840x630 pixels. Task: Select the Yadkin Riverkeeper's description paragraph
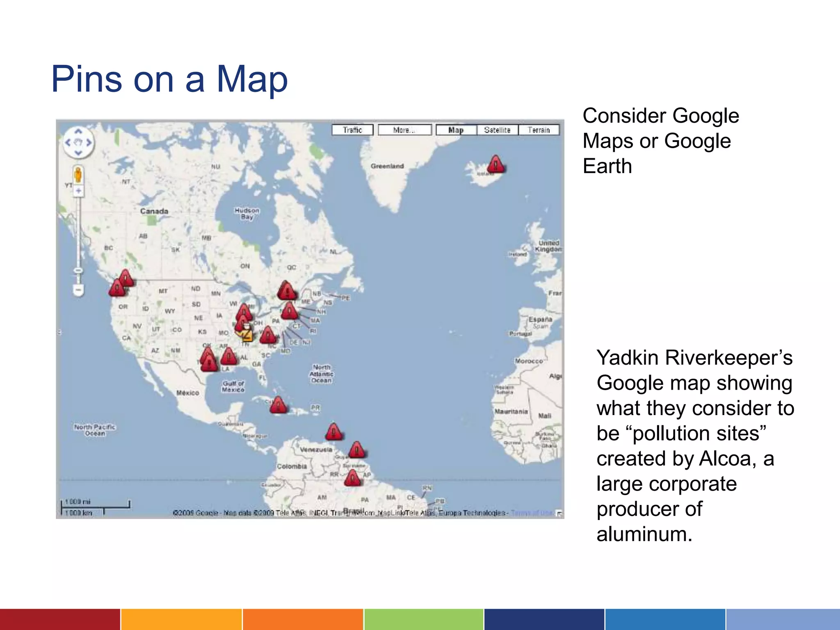pyautogui.click(x=695, y=445)
